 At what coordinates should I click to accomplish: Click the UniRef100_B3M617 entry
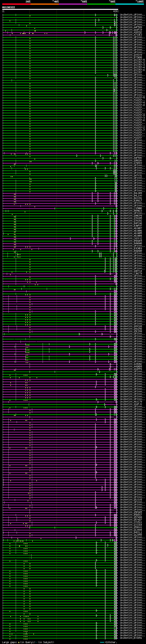131,201
